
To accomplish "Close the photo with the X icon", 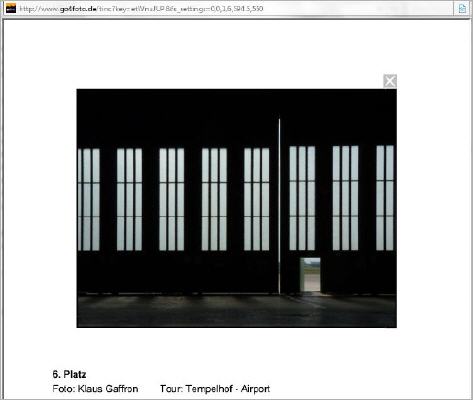I will point(390,81).
